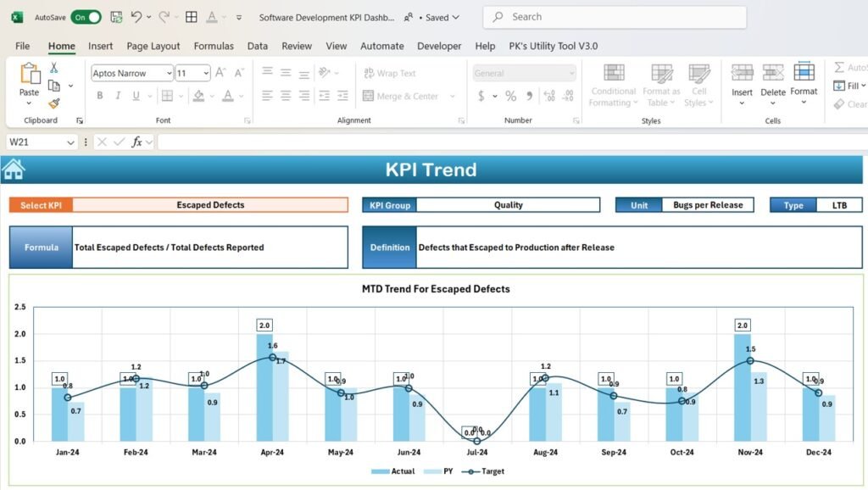The height and width of the screenshot is (490, 868).
Task: Open the Conditional Formatting gallery
Action: [612, 85]
